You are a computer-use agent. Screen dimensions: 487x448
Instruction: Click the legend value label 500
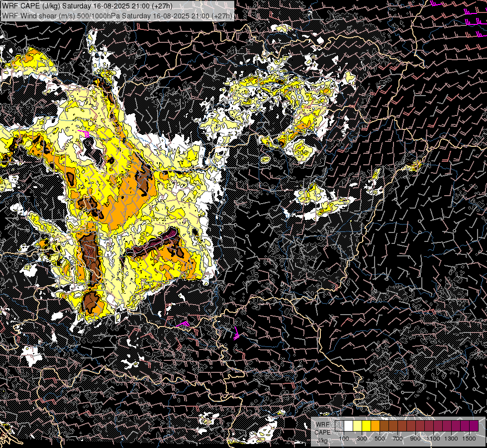(380, 439)
